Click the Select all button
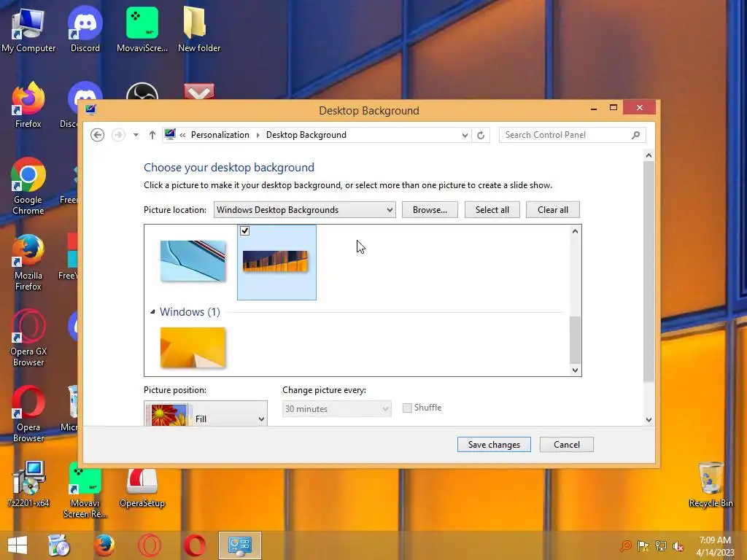This screenshot has height=560, width=747. pos(492,210)
